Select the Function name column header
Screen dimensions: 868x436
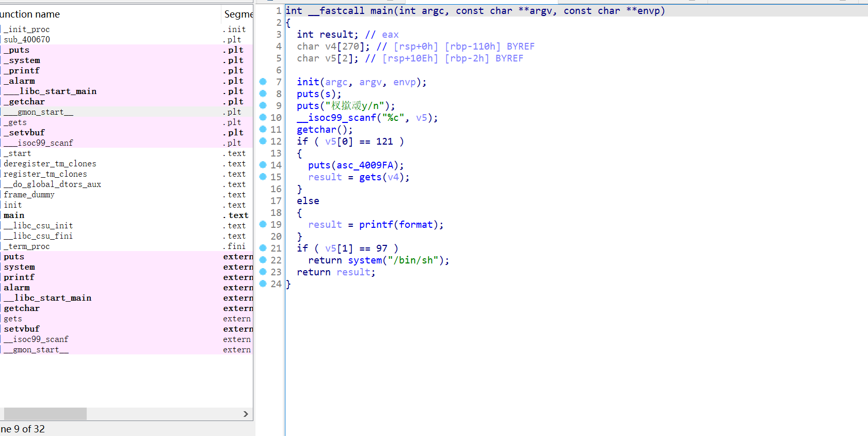click(x=110, y=14)
